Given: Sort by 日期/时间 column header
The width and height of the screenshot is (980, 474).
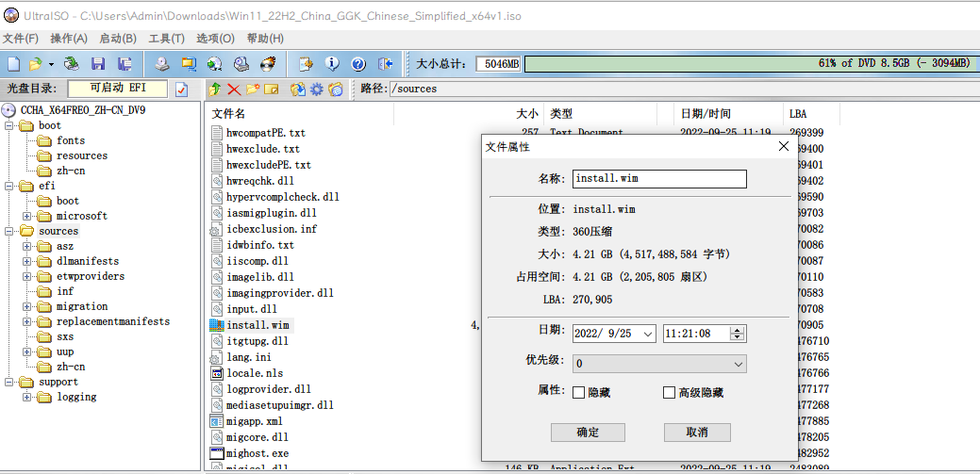Looking at the screenshot, I should (x=728, y=114).
